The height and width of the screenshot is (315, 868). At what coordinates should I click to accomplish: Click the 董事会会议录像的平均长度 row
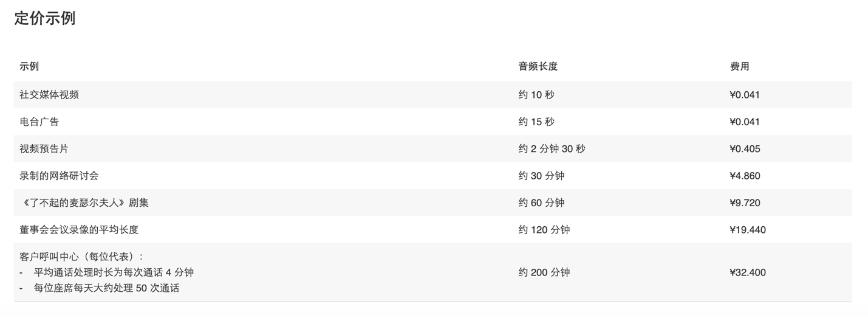pos(432,230)
